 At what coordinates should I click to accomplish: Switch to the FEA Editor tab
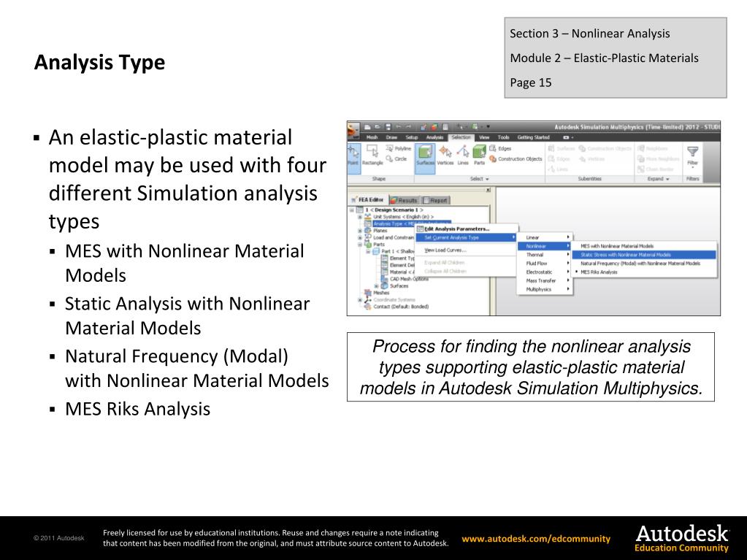click(368, 200)
